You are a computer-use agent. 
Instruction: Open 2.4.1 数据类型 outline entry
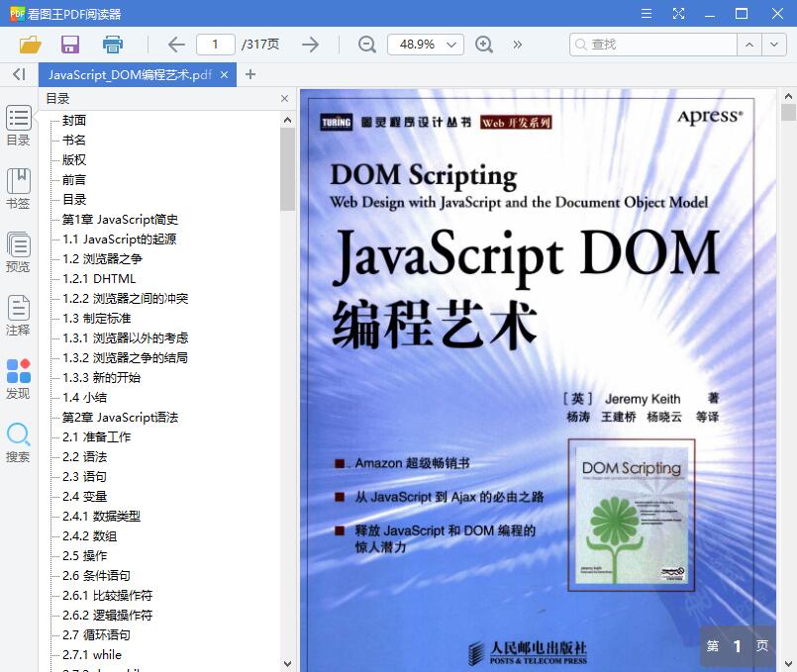click(101, 517)
